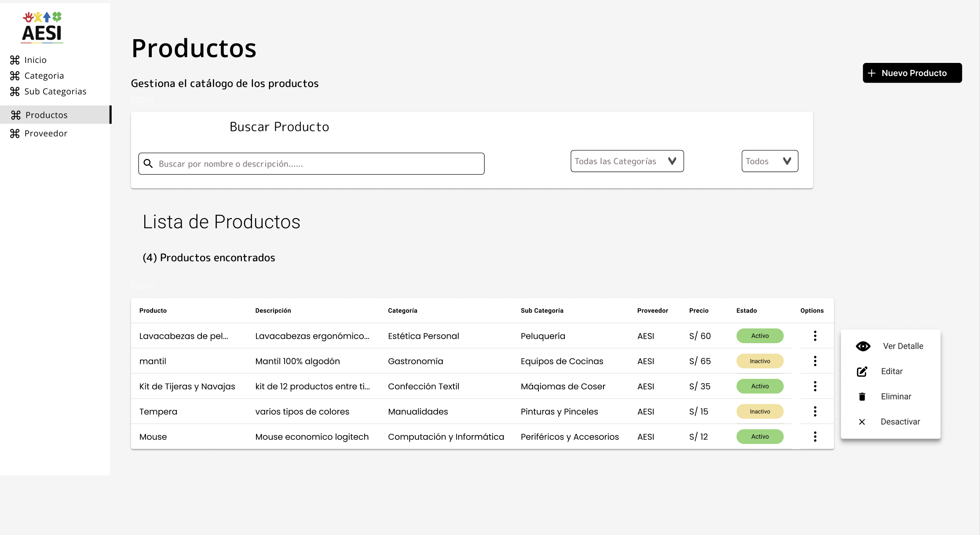Image resolution: width=980 pixels, height=535 pixels.
Task: Click the 'Lavacabezas de pel...' product name
Action: [184, 336]
